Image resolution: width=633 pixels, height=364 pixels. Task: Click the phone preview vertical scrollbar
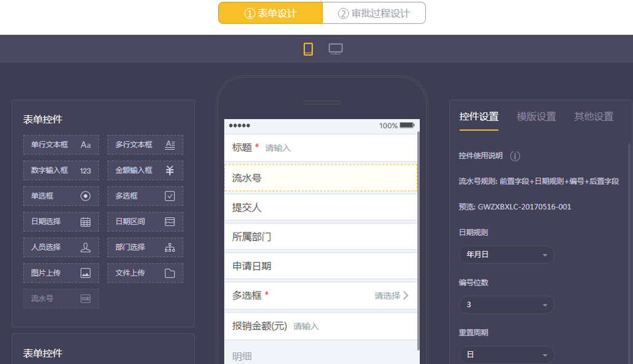click(419, 241)
